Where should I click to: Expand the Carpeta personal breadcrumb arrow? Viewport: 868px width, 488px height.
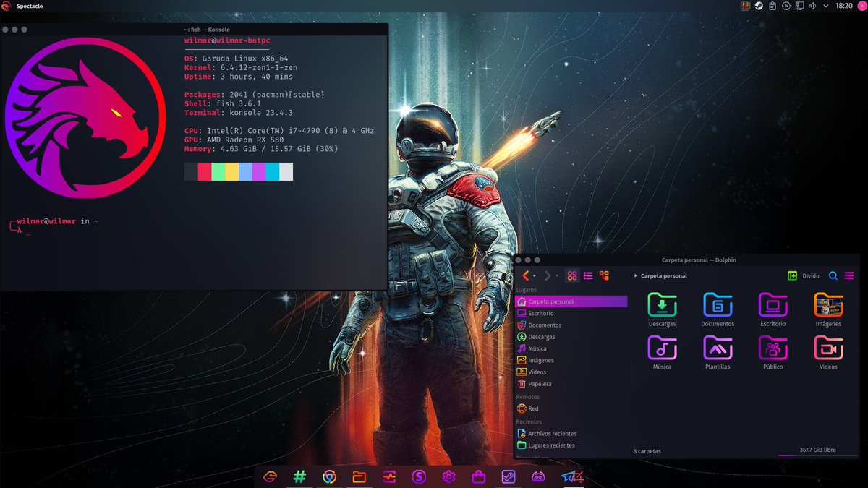(636, 276)
